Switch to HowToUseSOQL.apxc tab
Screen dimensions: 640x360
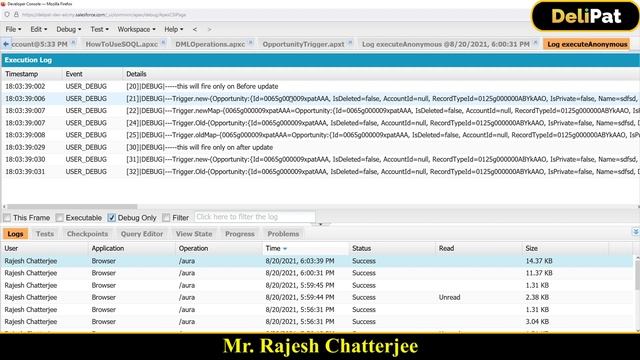[121, 44]
